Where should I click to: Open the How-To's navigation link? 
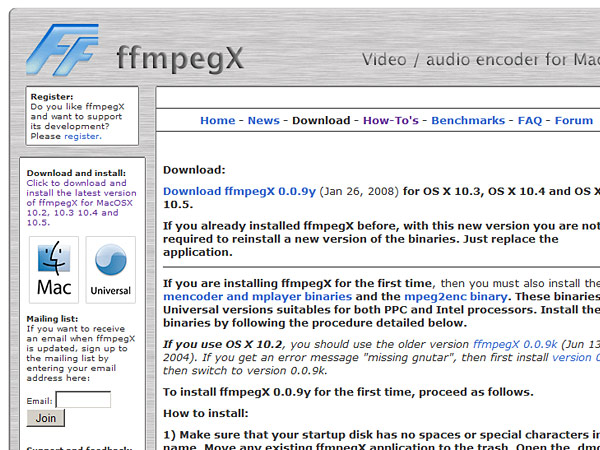pos(391,121)
